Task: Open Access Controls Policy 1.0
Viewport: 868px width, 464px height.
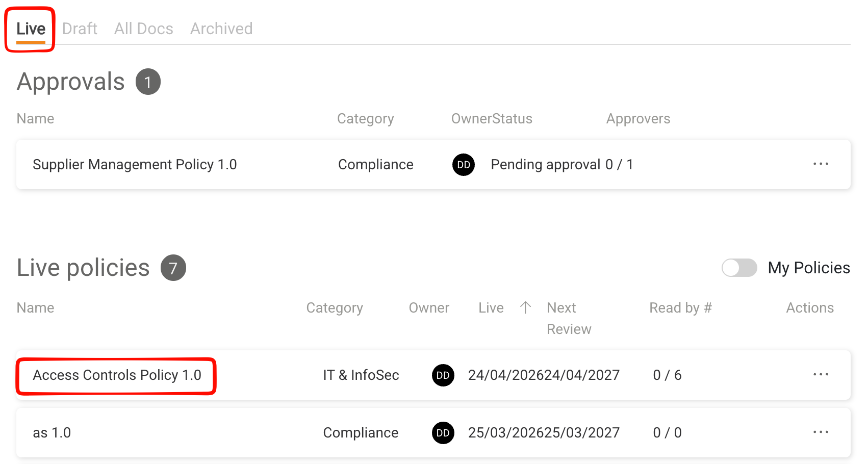Action: (117, 375)
